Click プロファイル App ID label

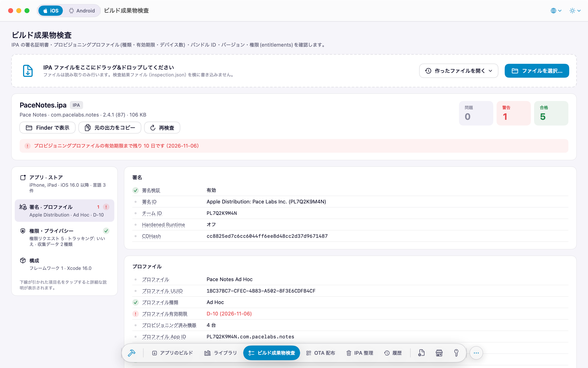pos(164,337)
